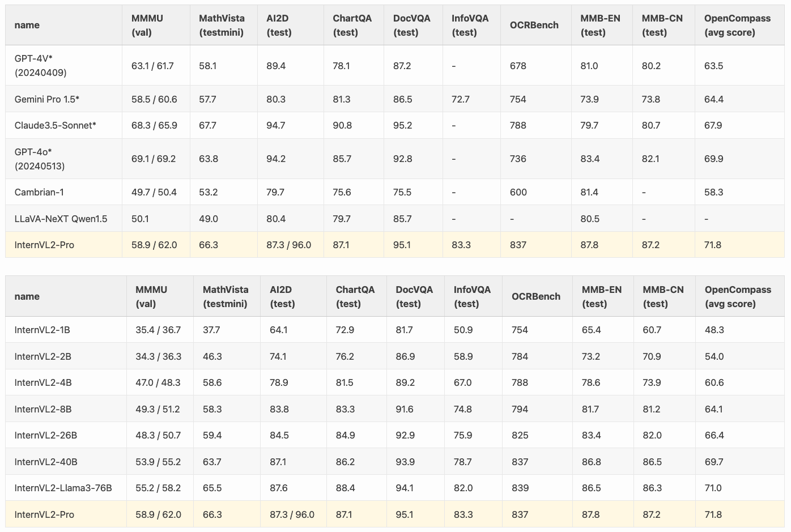Image resolution: width=791 pixels, height=532 pixels.
Task: Click the InternVL2-4B model name
Action: 43,382
